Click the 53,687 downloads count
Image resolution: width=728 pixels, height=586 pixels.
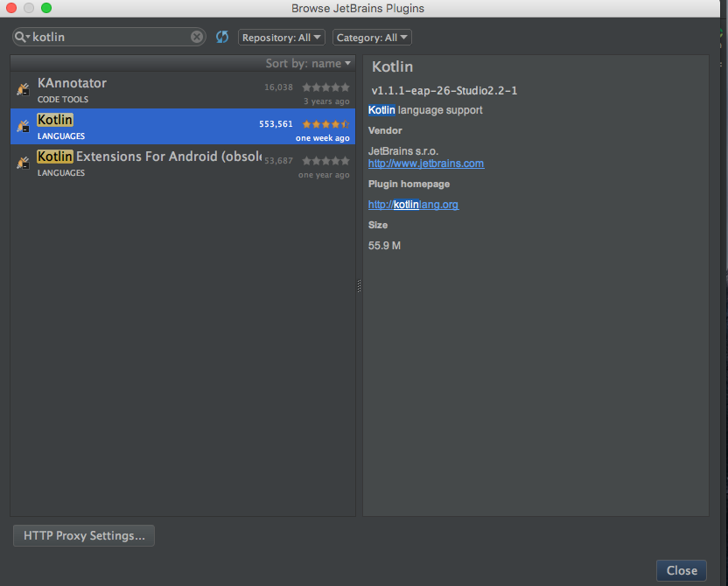[x=278, y=161]
